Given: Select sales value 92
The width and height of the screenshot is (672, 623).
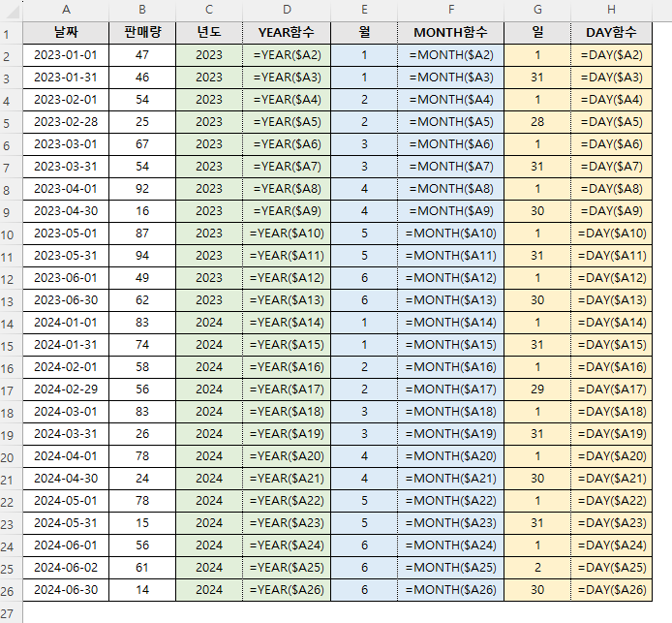Looking at the screenshot, I should [x=142, y=189].
